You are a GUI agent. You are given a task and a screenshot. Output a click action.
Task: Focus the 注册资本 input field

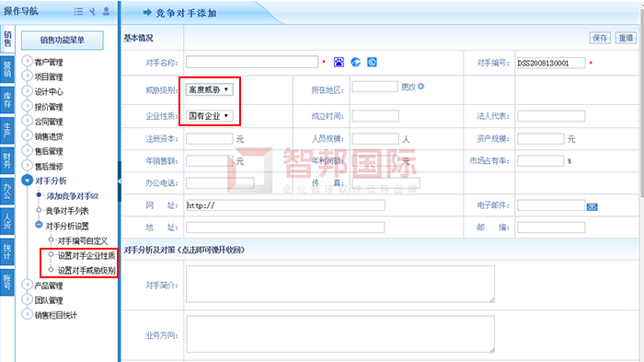pyautogui.click(x=210, y=139)
